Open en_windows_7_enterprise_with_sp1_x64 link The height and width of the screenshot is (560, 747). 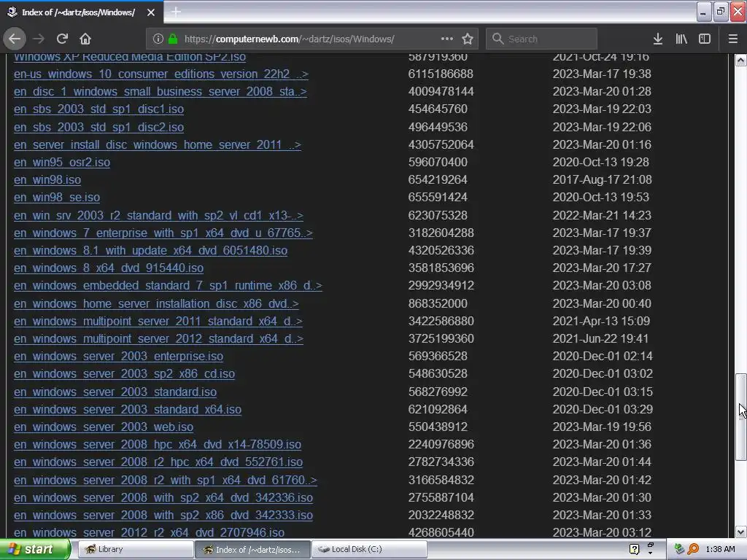tap(163, 233)
